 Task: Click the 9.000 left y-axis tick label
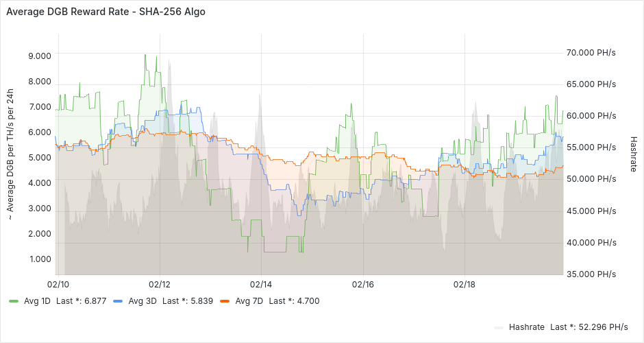pos(39,56)
